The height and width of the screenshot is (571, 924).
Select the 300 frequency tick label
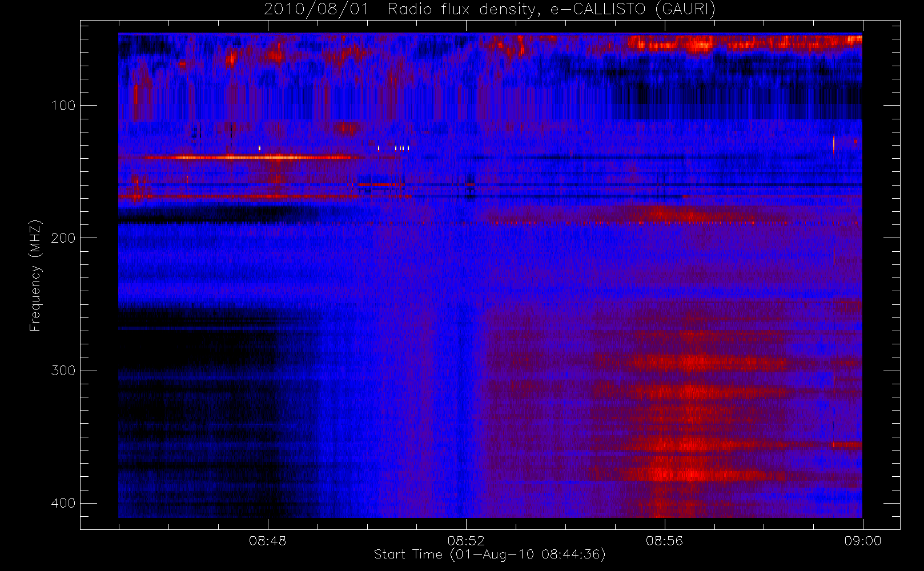(x=63, y=370)
